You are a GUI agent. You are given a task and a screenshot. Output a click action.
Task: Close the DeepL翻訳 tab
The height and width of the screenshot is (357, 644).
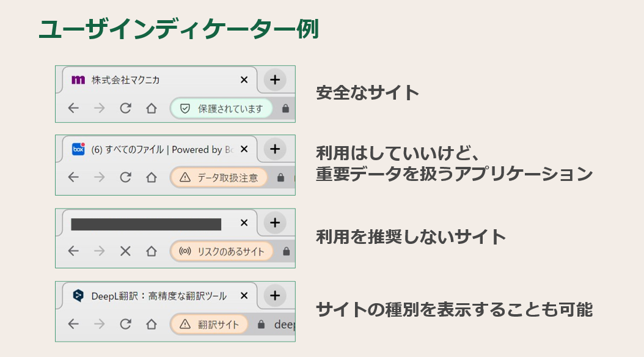[244, 296]
